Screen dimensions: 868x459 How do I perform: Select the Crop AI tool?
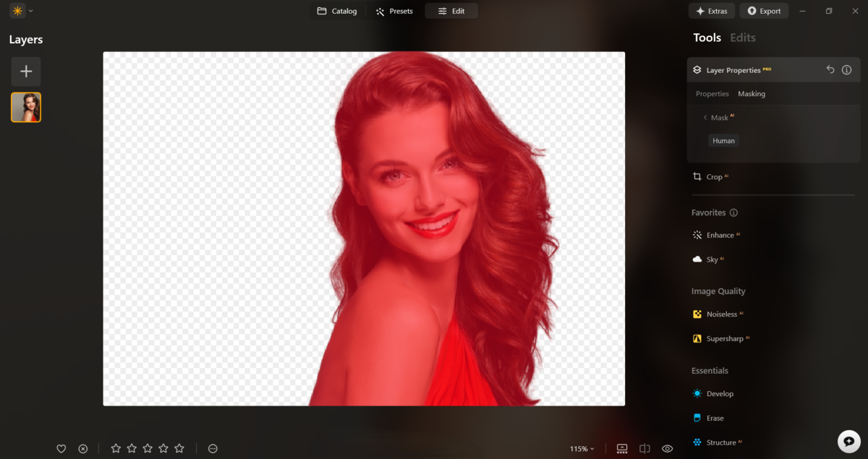713,176
